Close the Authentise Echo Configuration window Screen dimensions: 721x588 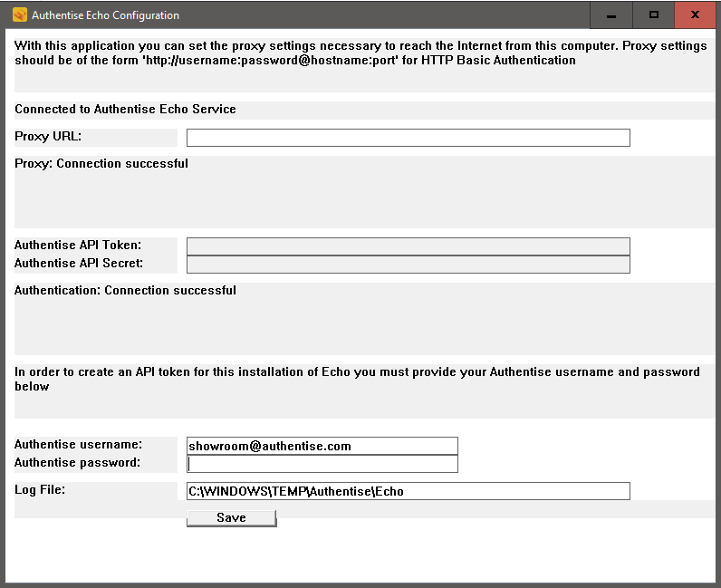(695, 15)
